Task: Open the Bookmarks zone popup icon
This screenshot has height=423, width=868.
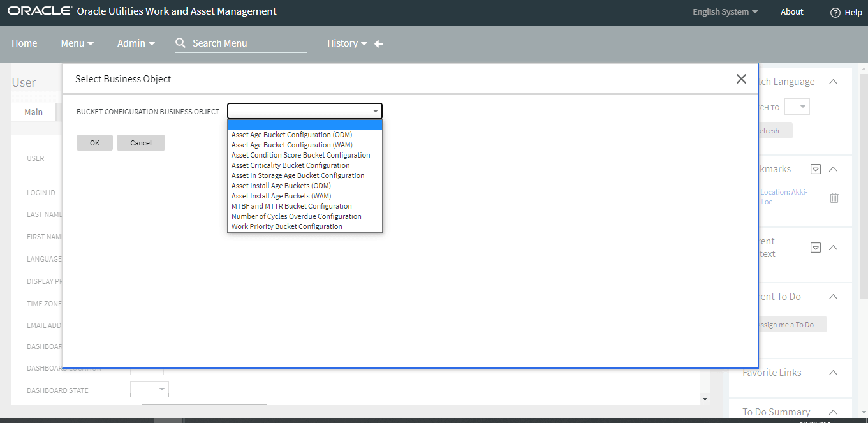Action: [815, 168]
